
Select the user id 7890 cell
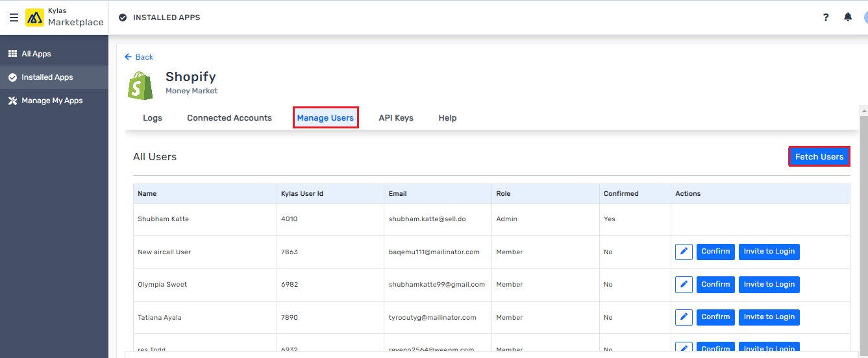330,318
